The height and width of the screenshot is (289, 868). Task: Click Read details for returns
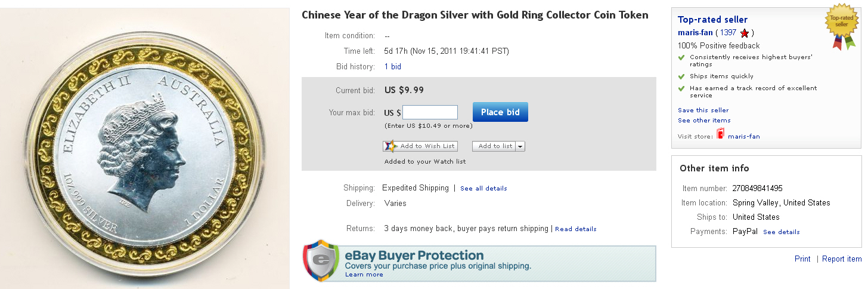[575, 229]
